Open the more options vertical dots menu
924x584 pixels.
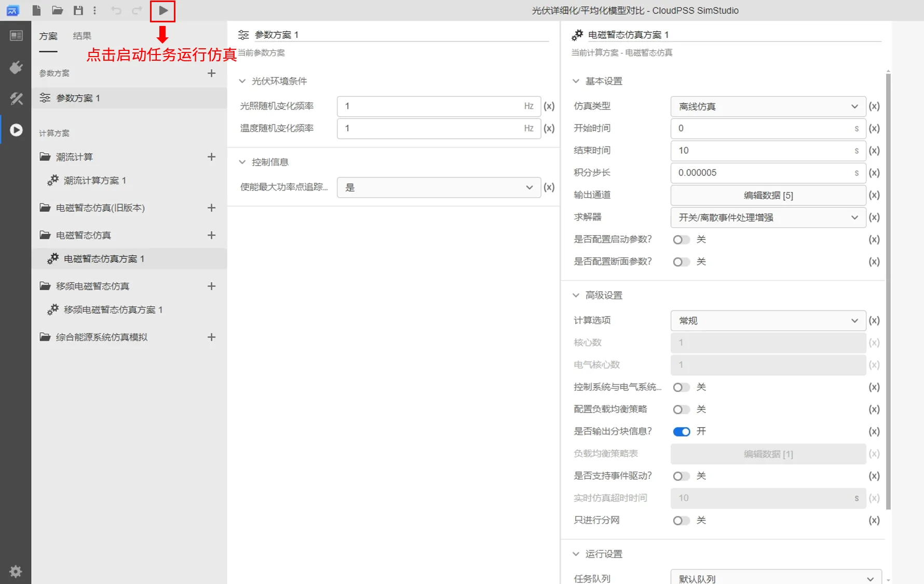(x=94, y=10)
